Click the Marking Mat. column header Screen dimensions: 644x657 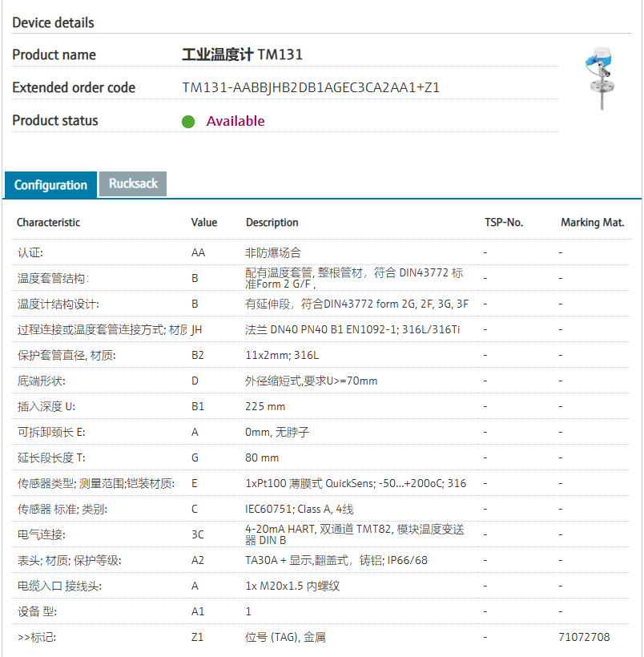tap(592, 222)
